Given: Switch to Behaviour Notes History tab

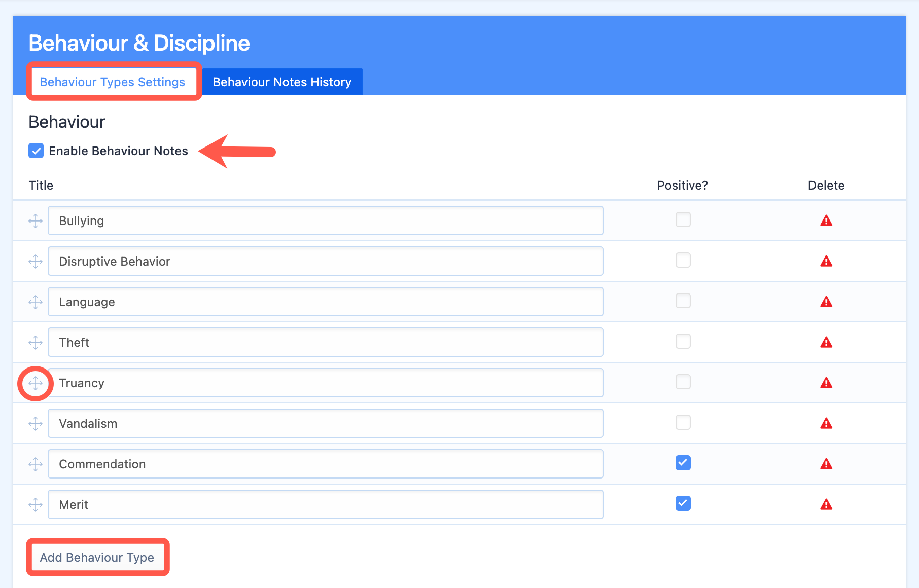Looking at the screenshot, I should point(282,82).
